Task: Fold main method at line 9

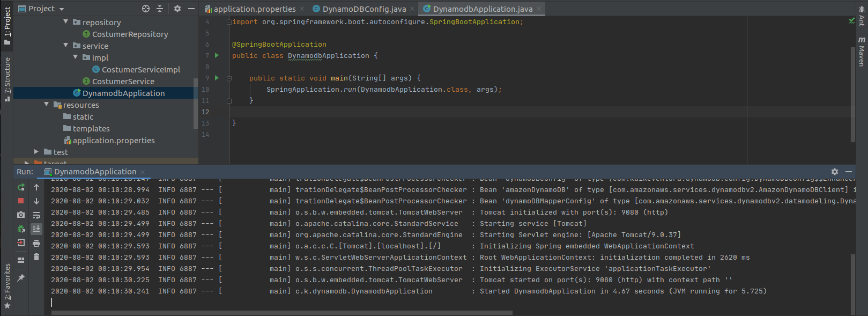Action: pyautogui.click(x=229, y=78)
